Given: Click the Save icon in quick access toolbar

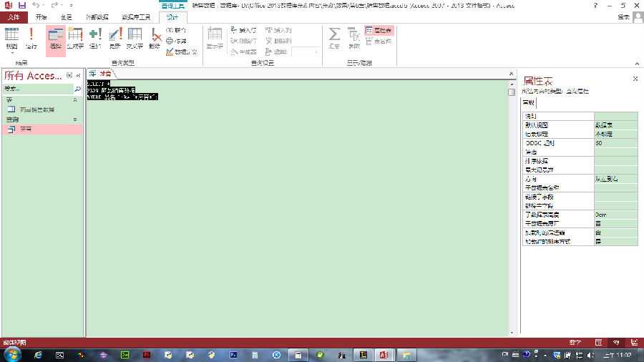Looking at the screenshot, I should (x=21, y=5).
